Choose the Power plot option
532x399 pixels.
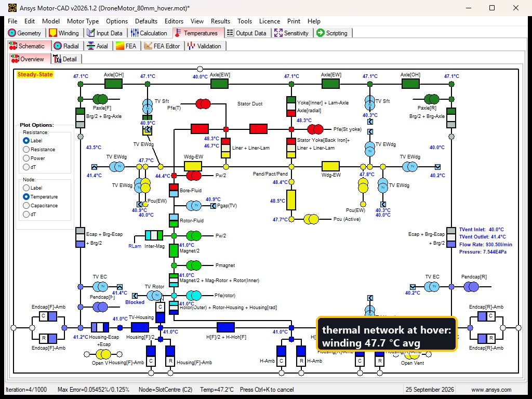pos(26,158)
